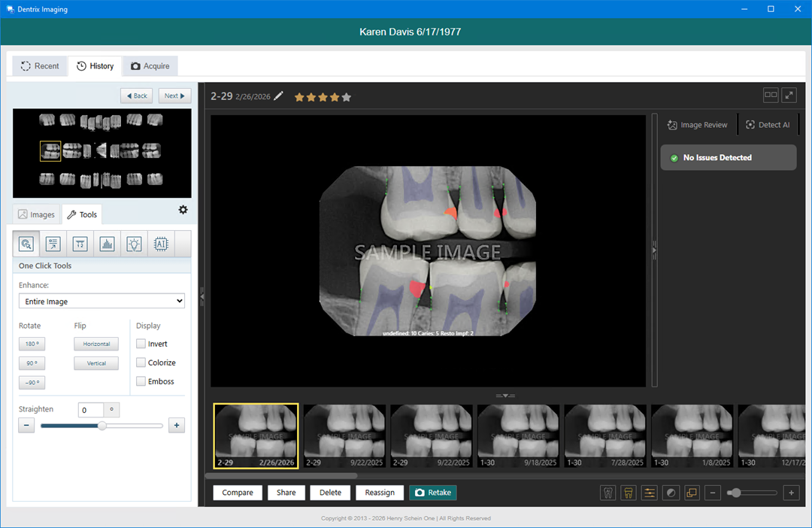Zoom out with the minus button

(713, 493)
